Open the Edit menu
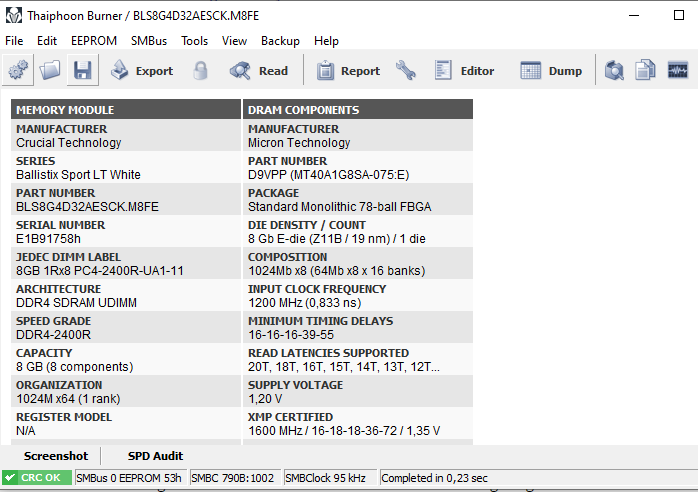The image size is (698, 492). coord(47,41)
